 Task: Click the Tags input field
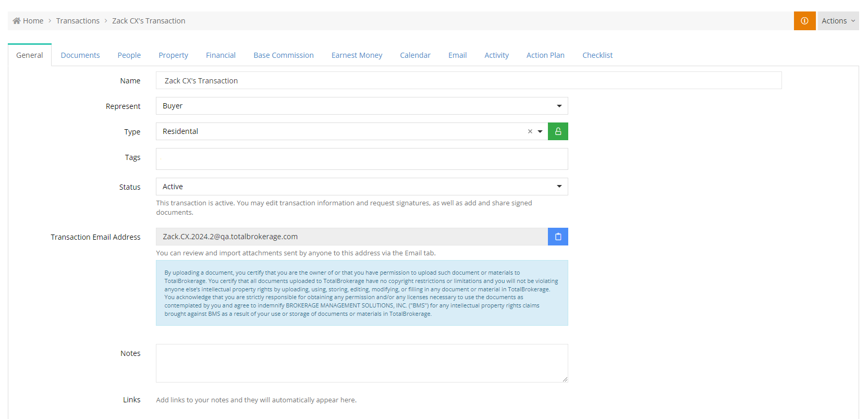[362, 159]
